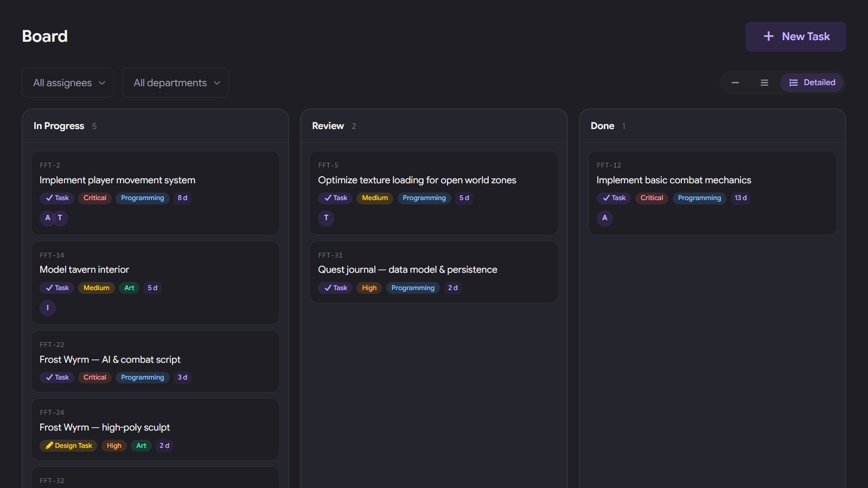This screenshot has height=488, width=868.
Task: Click the New Task button
Action: [795, 36]
